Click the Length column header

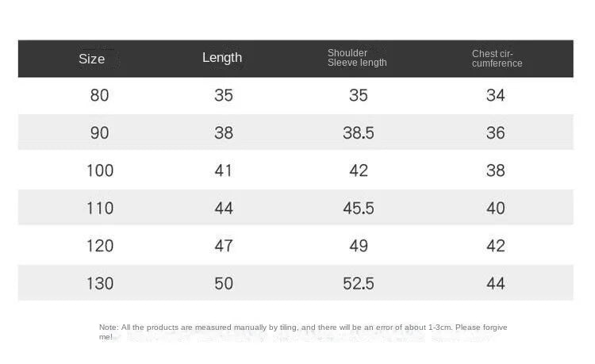(222, 57)
